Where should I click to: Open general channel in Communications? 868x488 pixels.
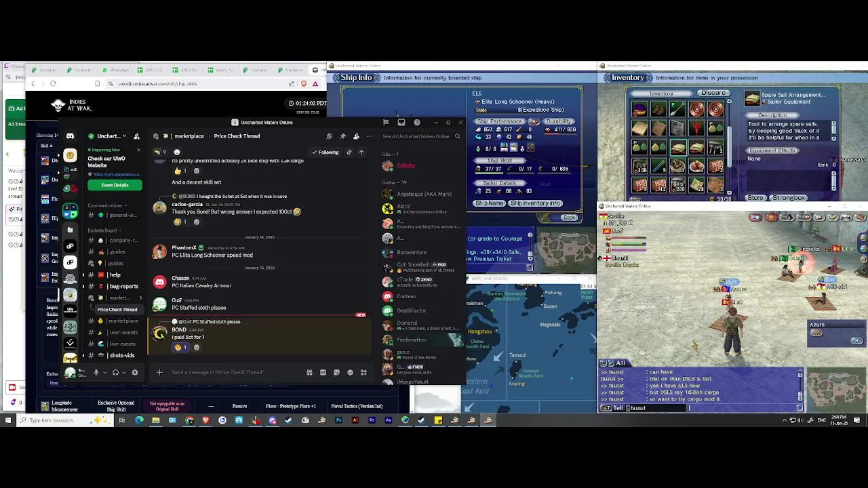[114, 215]
